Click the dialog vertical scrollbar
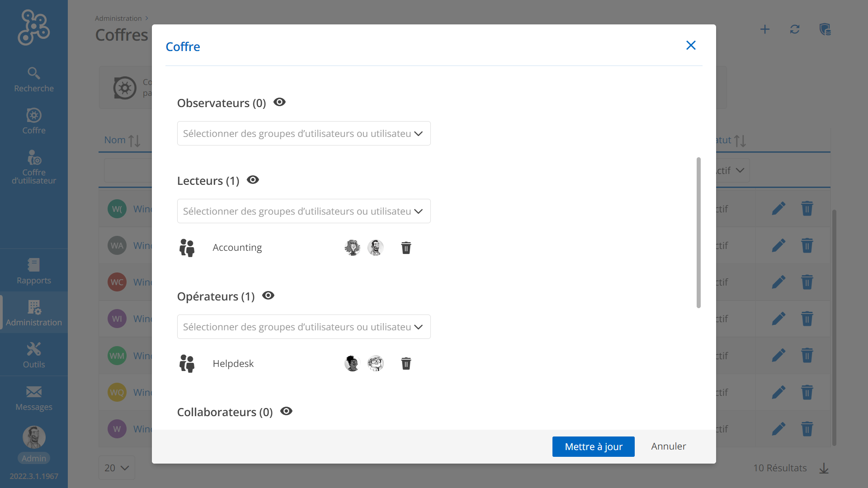Image resolution: width=868 pixels, height=488 pixels. [x=698, y=233]
